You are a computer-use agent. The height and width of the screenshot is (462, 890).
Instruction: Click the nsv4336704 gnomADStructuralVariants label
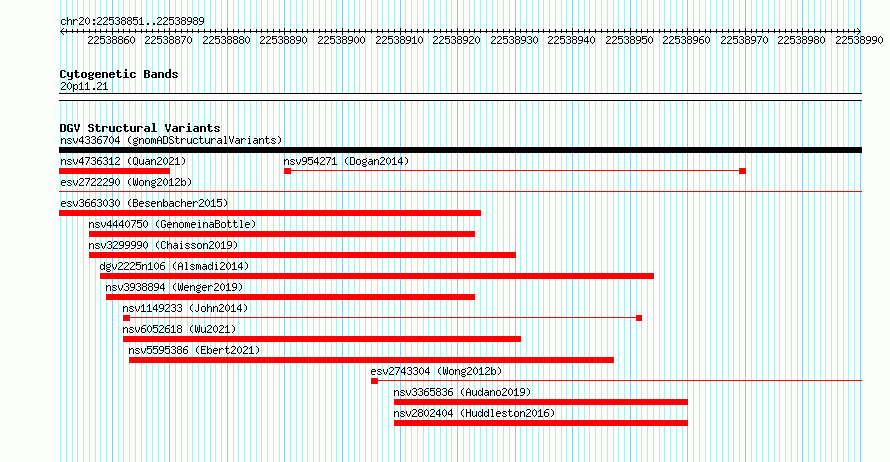(171, 140)
